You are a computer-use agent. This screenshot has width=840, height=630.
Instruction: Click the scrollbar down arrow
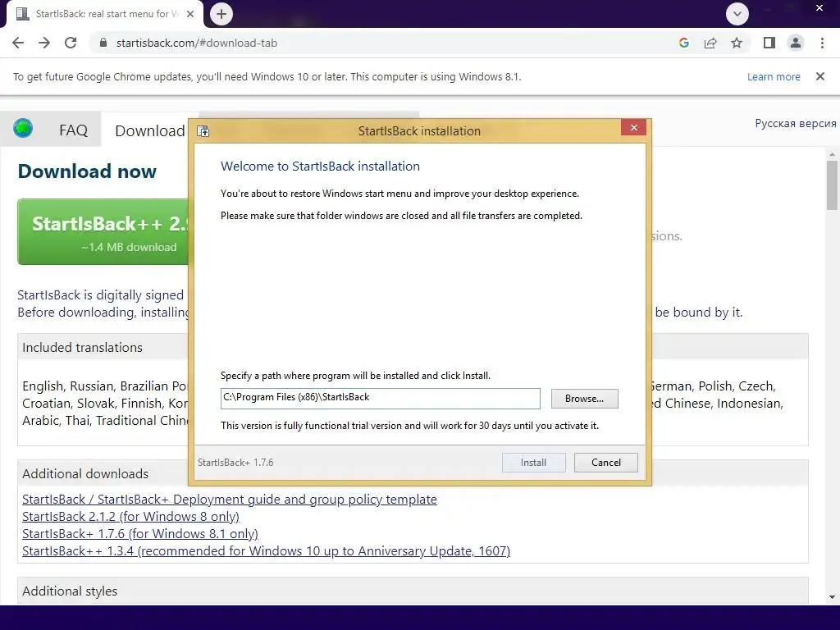pos(832,597)
